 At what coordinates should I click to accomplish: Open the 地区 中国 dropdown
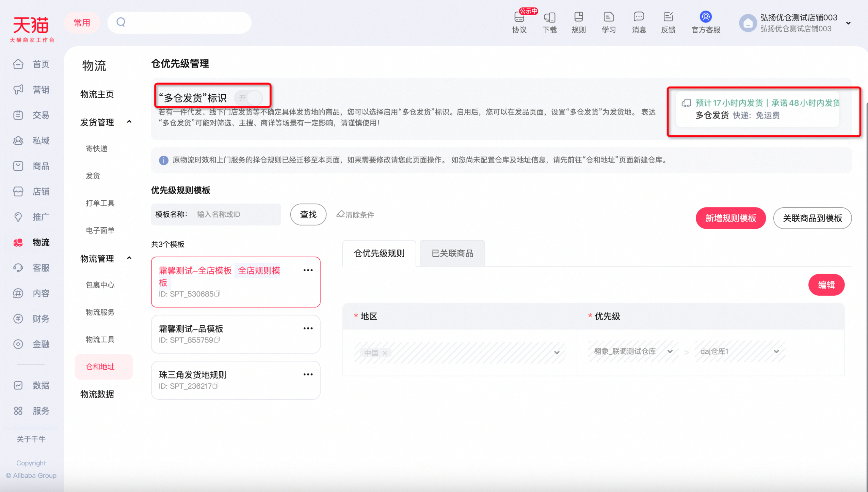(460, 353)
